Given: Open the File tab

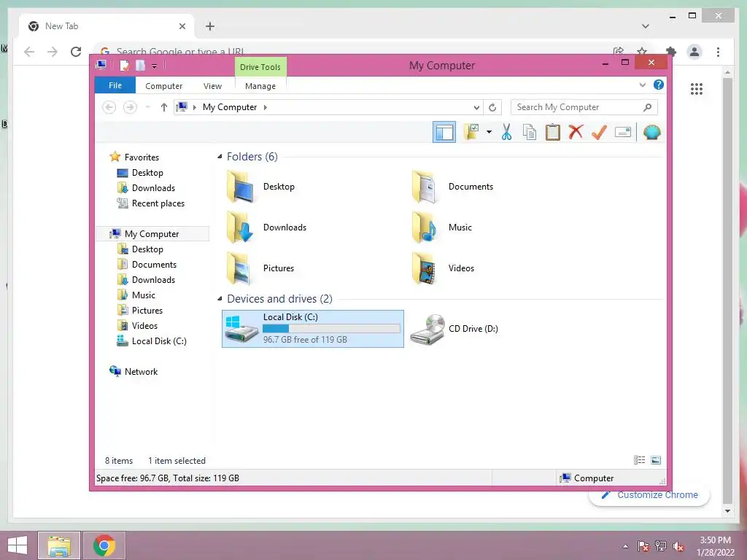Looking at the screenshot, I should pos(115,85).
